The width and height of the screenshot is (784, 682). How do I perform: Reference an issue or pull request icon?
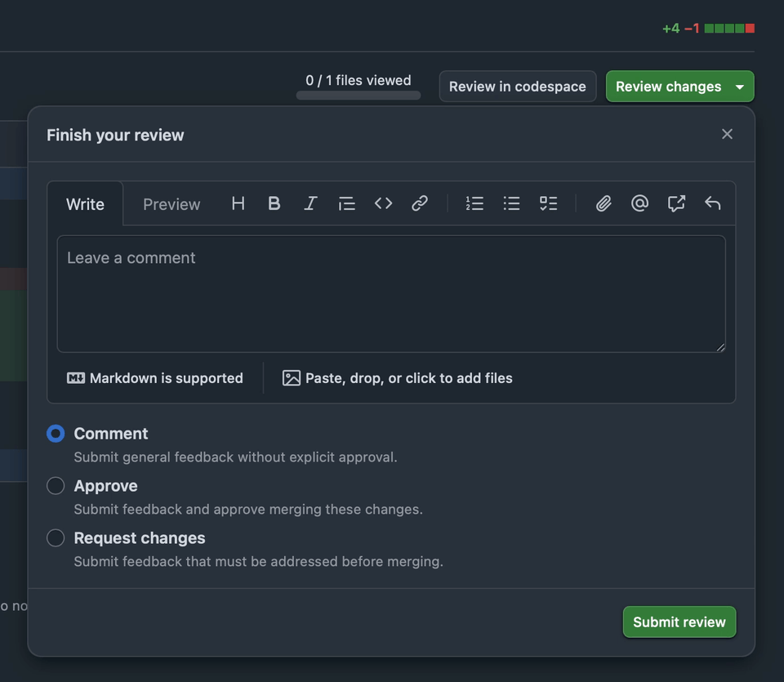click(x=676, y=203)
